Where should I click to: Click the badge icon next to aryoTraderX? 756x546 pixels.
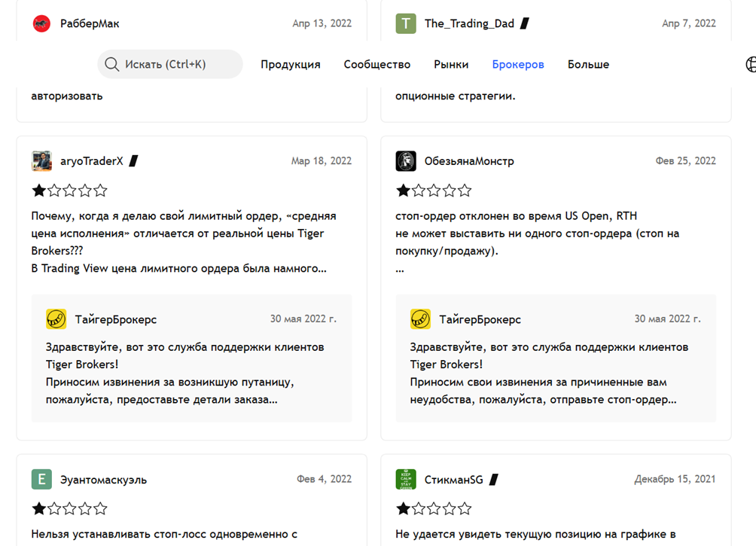tap(134, 161)
